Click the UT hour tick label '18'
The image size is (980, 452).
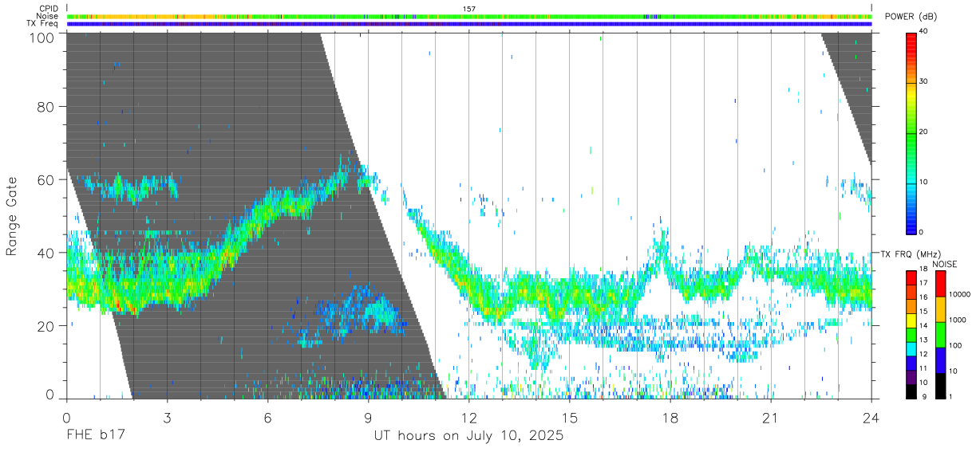(x=670, y=417)
